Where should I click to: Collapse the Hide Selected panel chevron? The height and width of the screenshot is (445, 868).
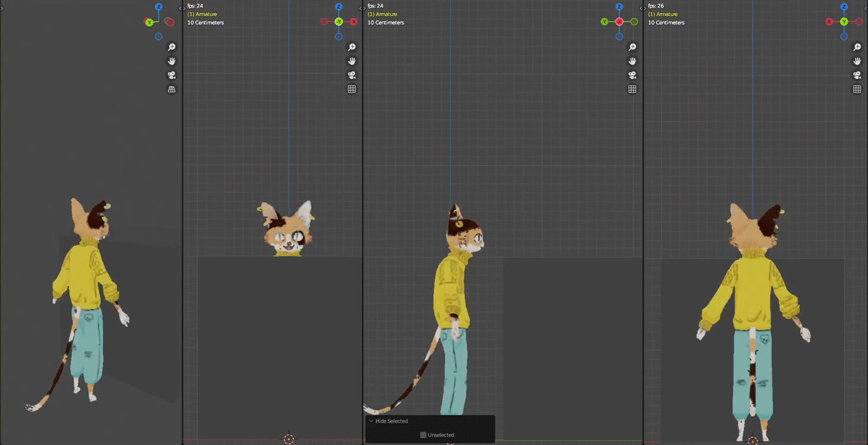coord(371,421)
